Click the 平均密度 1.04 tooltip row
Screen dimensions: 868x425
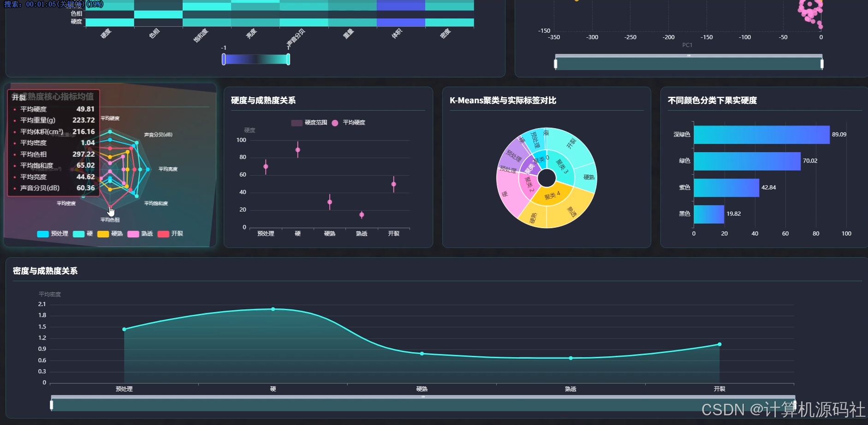54,143
